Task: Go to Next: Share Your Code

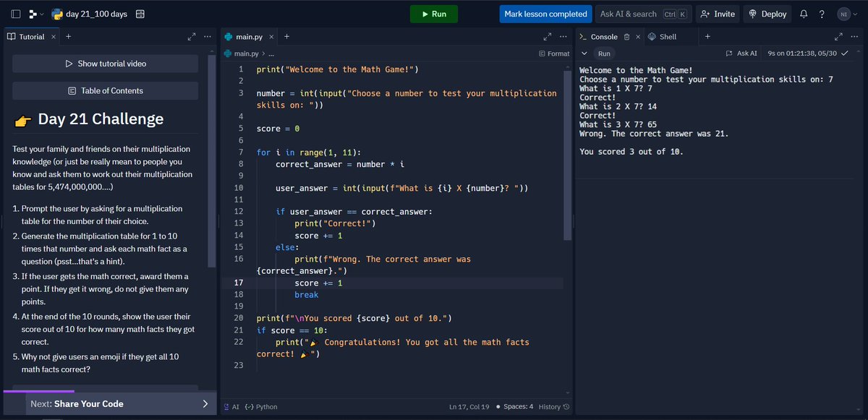Action: [x=120, y=404]
